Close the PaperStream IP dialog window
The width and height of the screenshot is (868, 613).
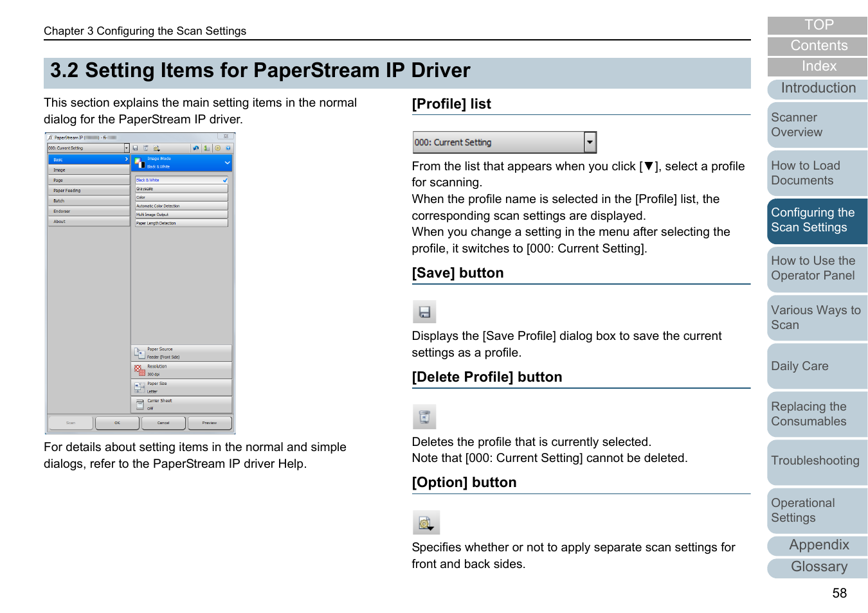[x=226, y=137]
